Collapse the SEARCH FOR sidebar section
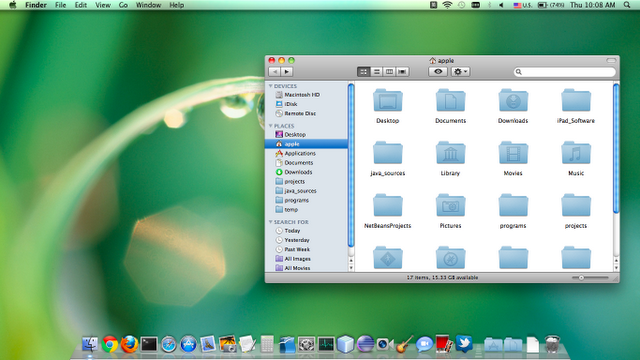The height and width of the screenshot is (360, 640). pyautogui.click(x=271, y=222)
